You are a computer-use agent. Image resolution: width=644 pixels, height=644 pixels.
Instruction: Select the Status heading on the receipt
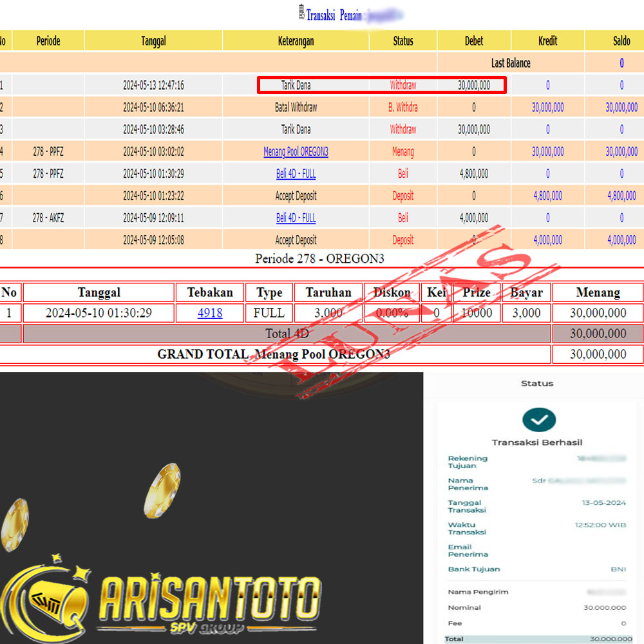pos(537,383)
